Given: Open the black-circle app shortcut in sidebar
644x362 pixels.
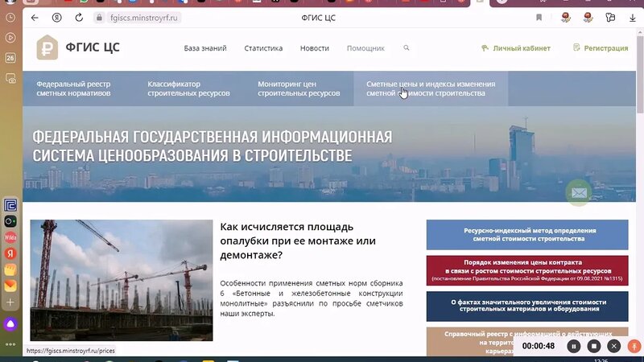Looking at the screenshot, I should 10,221.
